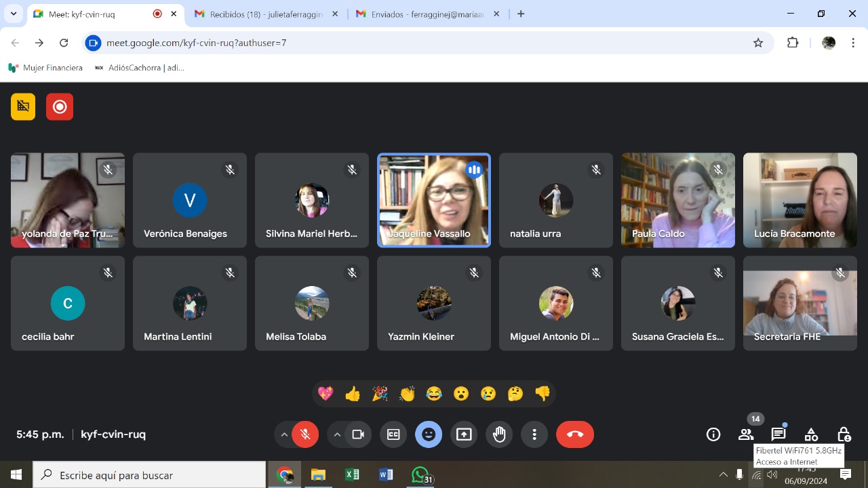Show the participants people list
Image resolution: width=868 pixels, height=488 pixels.
click(x=746, y=434)
